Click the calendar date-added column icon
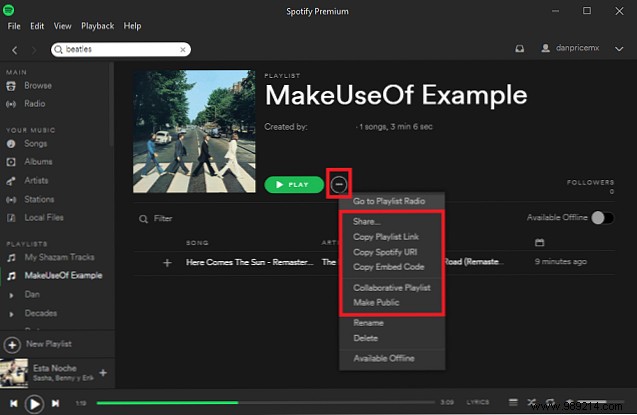Screen dimensions: 637x415 click(x=540, y=242)
